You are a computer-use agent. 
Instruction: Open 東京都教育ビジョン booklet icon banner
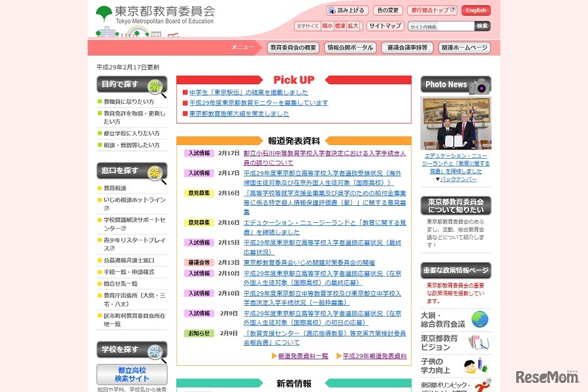479,342
